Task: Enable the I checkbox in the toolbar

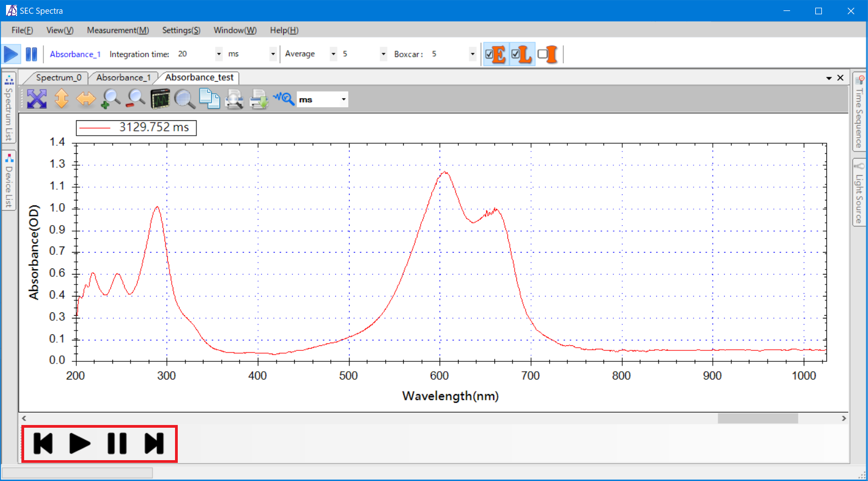Action: tap(542, 54)
